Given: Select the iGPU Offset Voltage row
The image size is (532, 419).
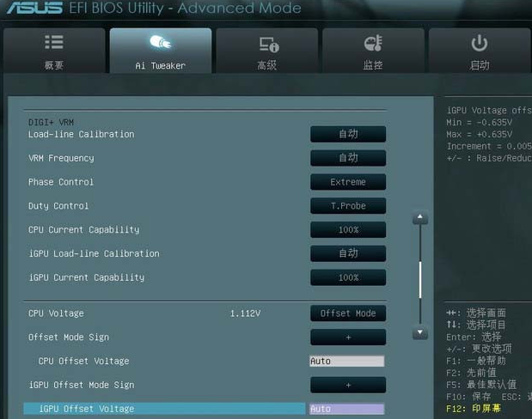Looking at the screenshot, I should click(164, 409).
